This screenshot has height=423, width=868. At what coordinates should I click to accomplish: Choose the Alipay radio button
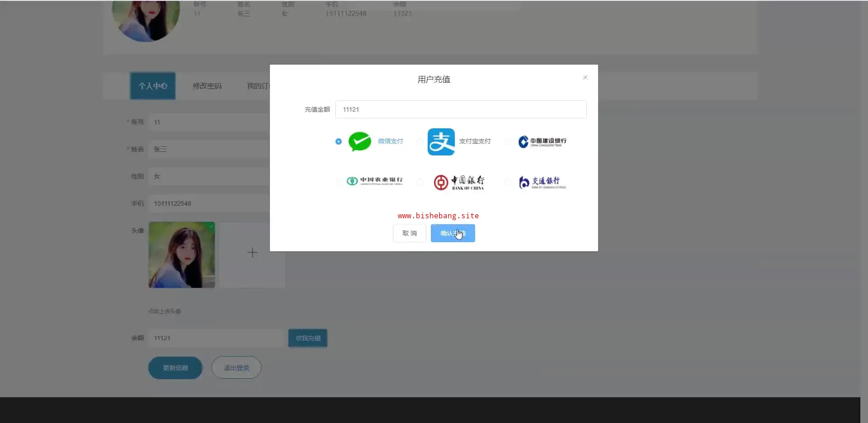[x=420, y=141]
